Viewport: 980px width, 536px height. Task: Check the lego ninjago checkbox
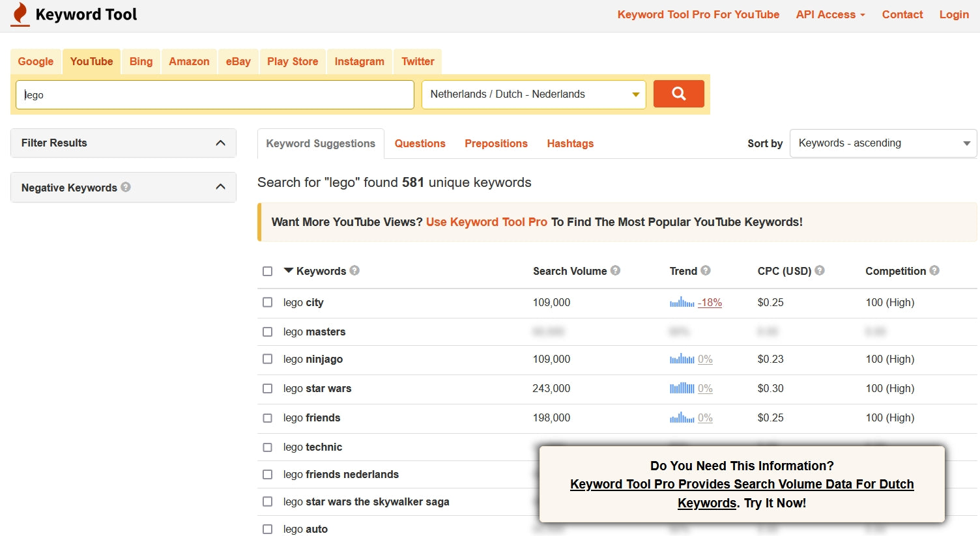coord(267,359)
